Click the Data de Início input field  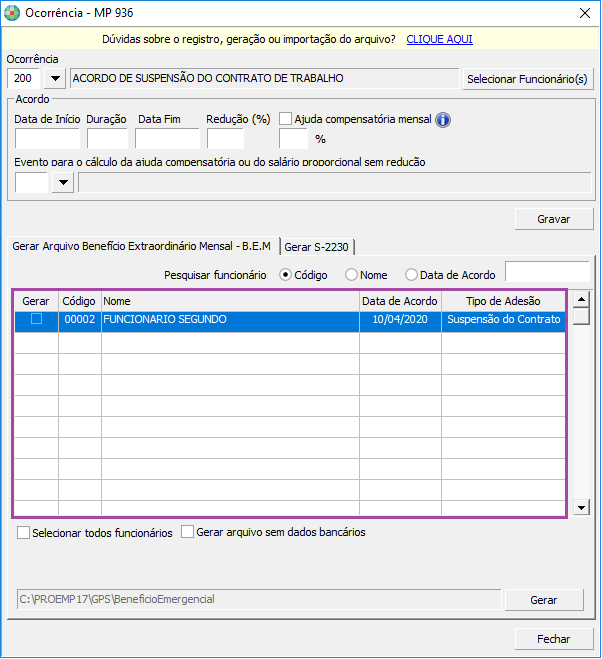point(47,139)
